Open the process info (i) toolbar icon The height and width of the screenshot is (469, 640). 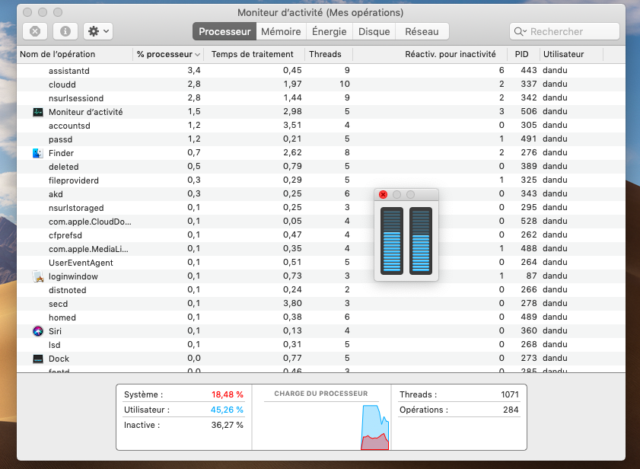65,31
